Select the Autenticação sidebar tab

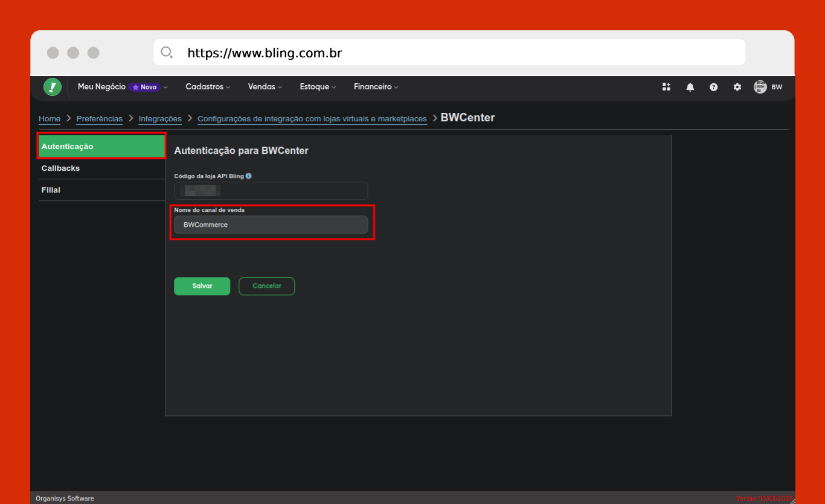click(101, 146)
